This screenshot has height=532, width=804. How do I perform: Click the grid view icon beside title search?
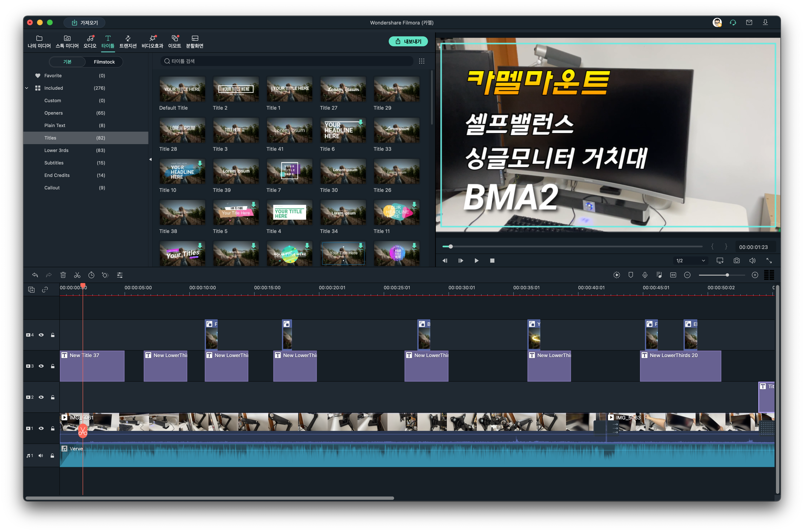tap(422, 61)
